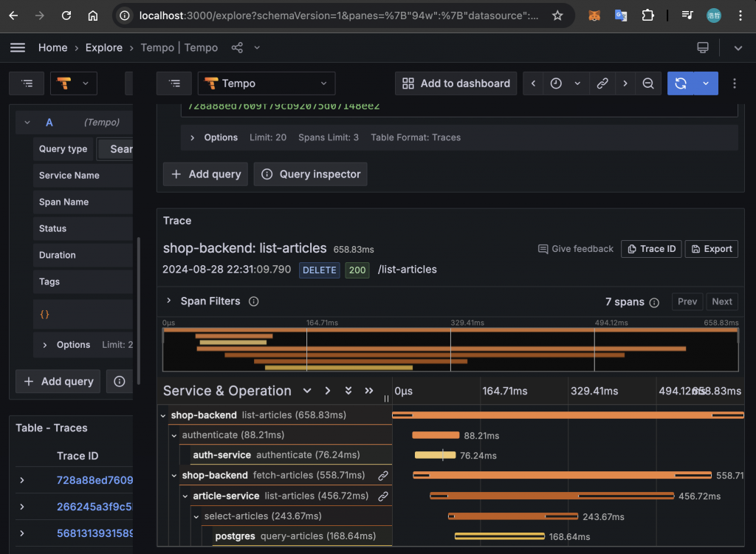
Task: Open Query inspector
Action: click(x=311, y=174)
